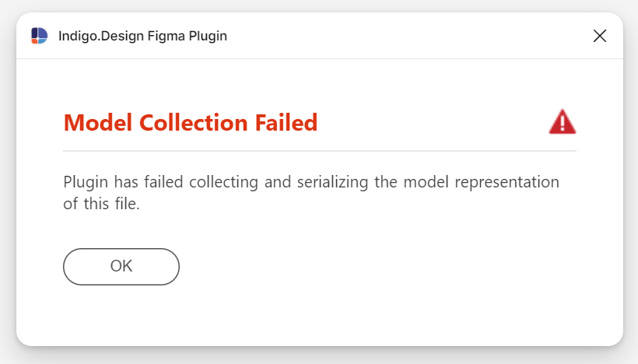Select the "Indigo.Design Figma Plugin" title text

(143, 37)
